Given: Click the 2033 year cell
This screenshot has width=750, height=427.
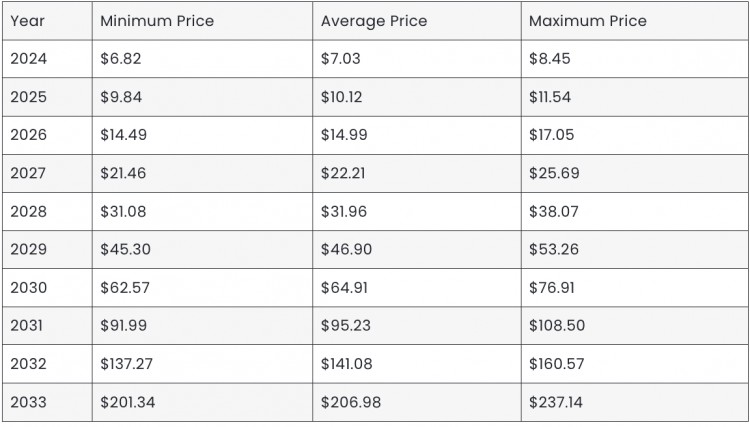Looking at the screenshot, I should click(x=47, y=402).
